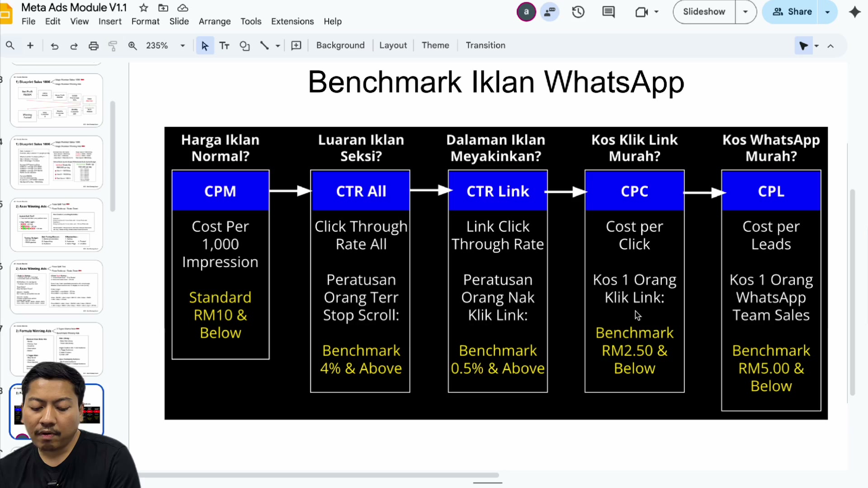This screenshot has width=868, height=488.
Task: Click the Background button
Action: coord(340,45)
